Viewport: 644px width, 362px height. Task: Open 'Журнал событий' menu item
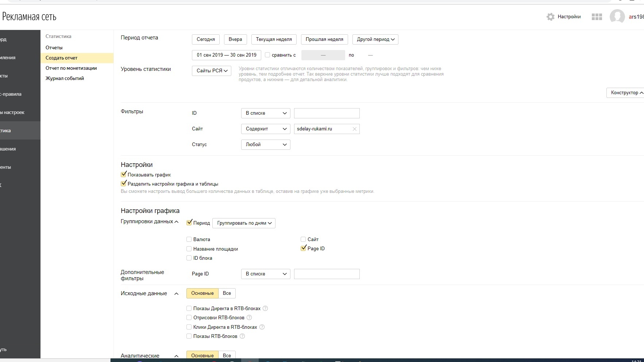(x=65, y=78)
